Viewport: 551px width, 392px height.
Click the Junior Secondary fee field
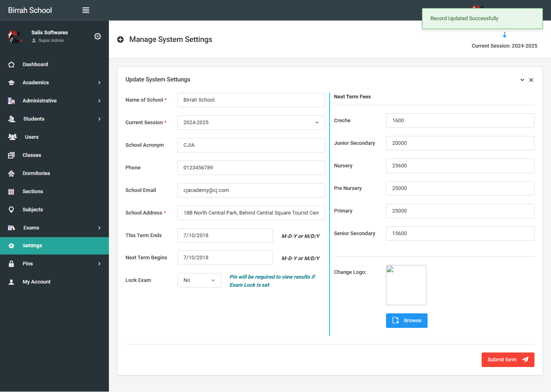pyautogui.click(x=460, y=143)
